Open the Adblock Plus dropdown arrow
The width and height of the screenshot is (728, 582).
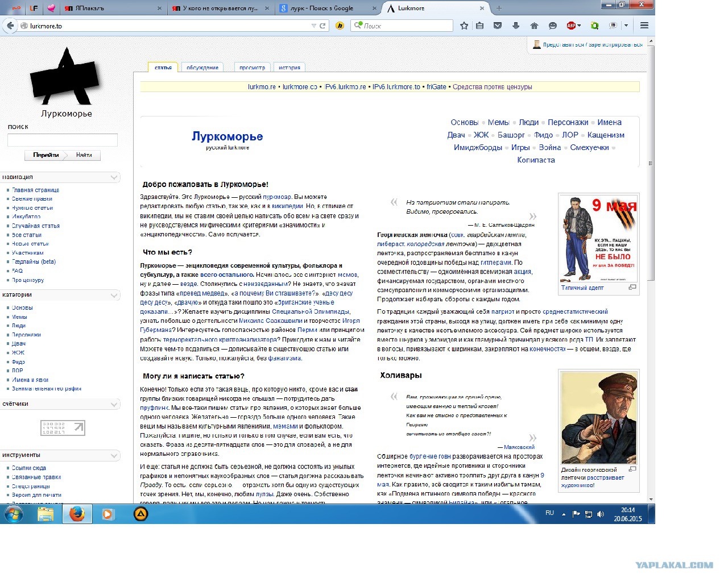tap(579, 26)
